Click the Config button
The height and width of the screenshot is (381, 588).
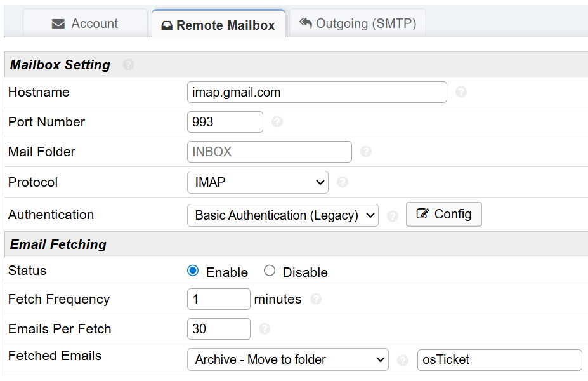[444, 214]
